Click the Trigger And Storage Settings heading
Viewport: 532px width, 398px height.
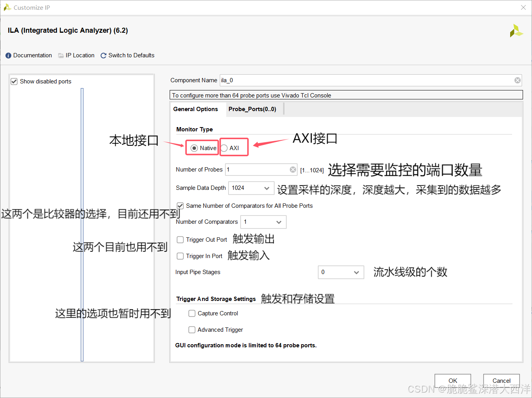click(x=216, y=299)
